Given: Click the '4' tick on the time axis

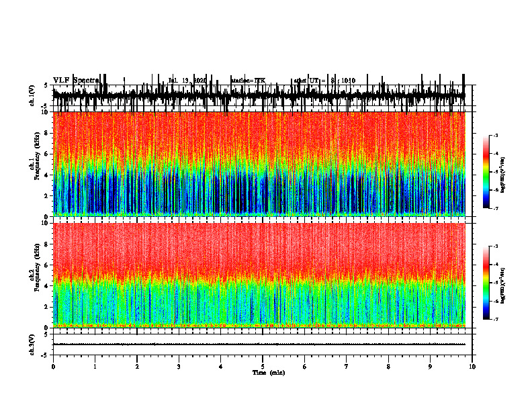Looking at the screenshot, I should [220, 367].
